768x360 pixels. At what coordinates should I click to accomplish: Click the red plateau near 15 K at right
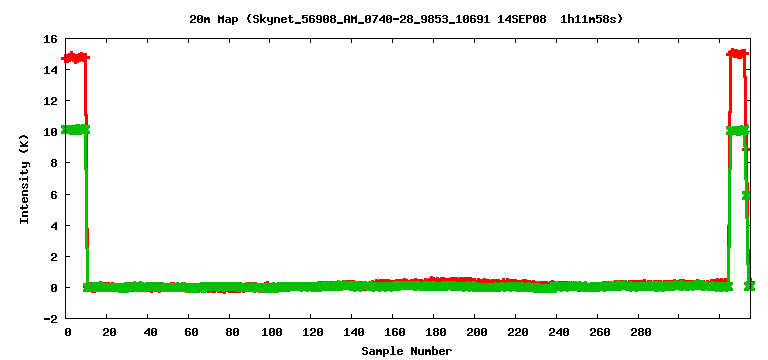click(x=737, y=53)
